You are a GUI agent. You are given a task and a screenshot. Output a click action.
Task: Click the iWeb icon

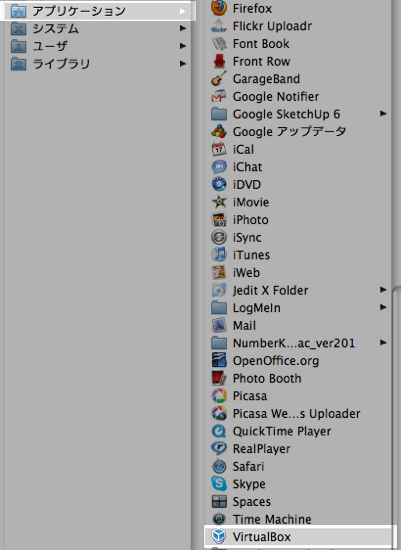point(219,273)
